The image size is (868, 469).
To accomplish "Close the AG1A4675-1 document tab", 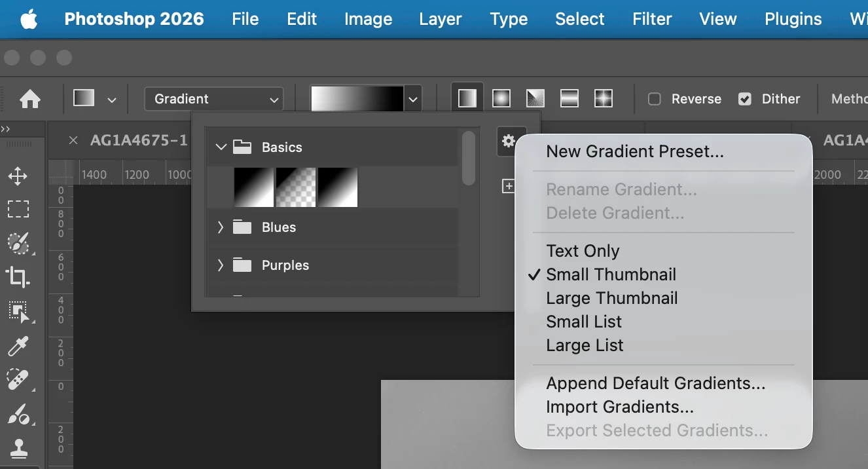I will [x=73, y=140].
